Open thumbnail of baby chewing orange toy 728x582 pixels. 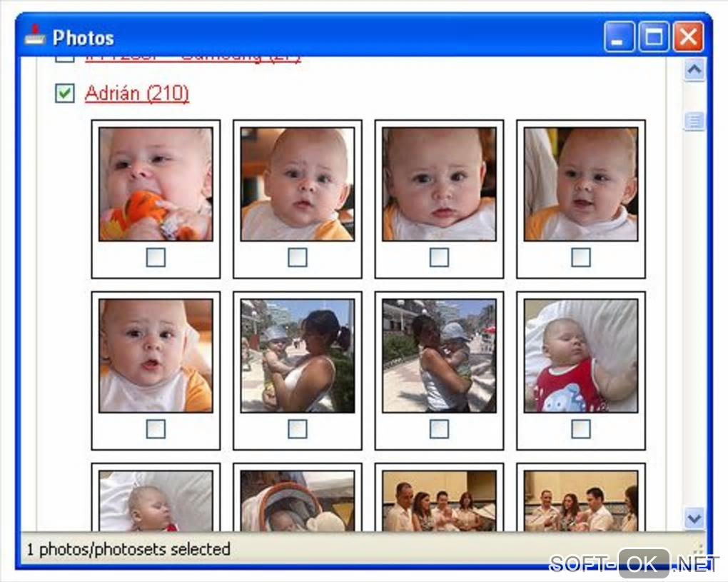156,184
